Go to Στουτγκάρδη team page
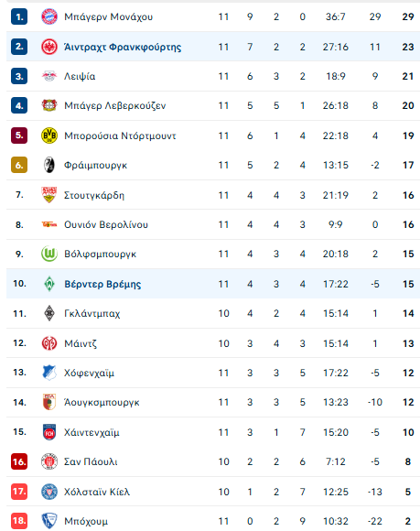420x531 pixels. pyautogui.click(x=94, y=195)
